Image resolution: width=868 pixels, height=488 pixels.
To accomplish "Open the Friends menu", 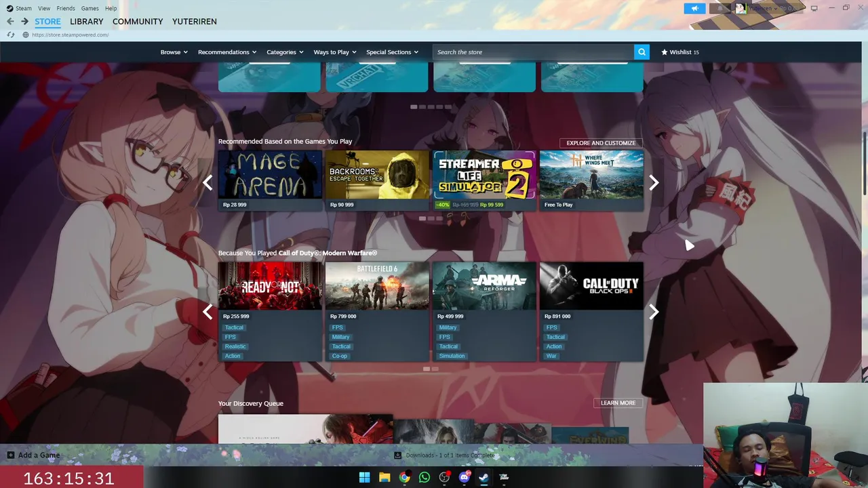I will coord(66,8).
